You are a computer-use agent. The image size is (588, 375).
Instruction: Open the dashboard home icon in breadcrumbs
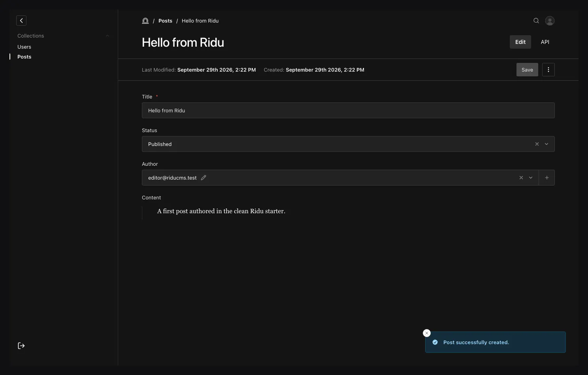click(145, 21)
